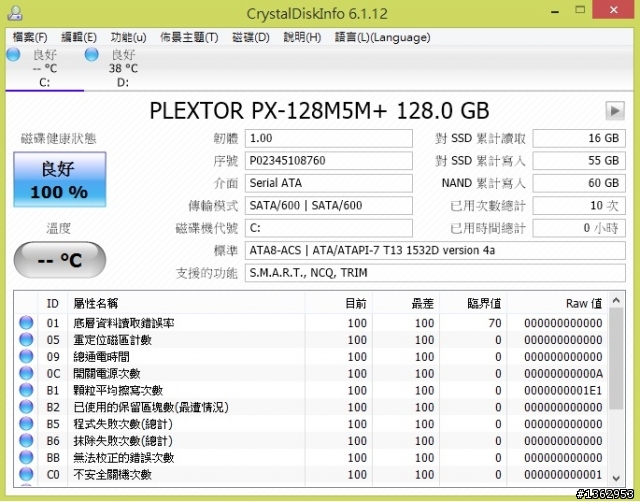The height and width of the screenshot is (502, 640).
Task: Click the 已用時間總計 value 0 小時
Action: 579,228
